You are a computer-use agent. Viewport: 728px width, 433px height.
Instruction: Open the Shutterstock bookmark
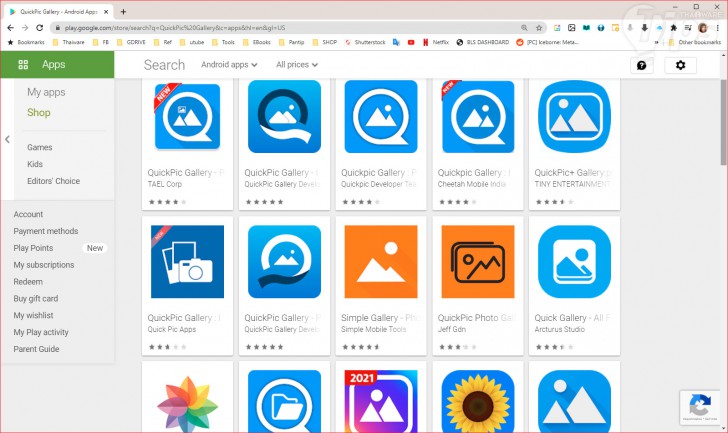(365, 42)
